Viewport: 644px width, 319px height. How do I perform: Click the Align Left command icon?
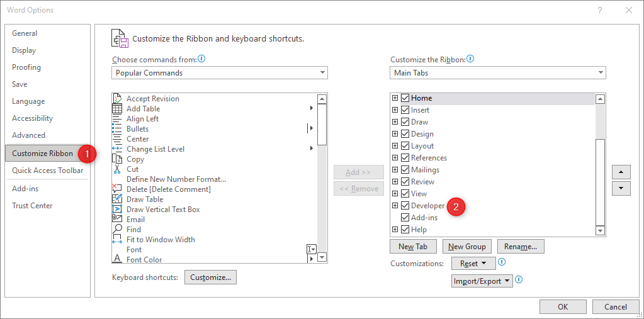pos(117,119)
